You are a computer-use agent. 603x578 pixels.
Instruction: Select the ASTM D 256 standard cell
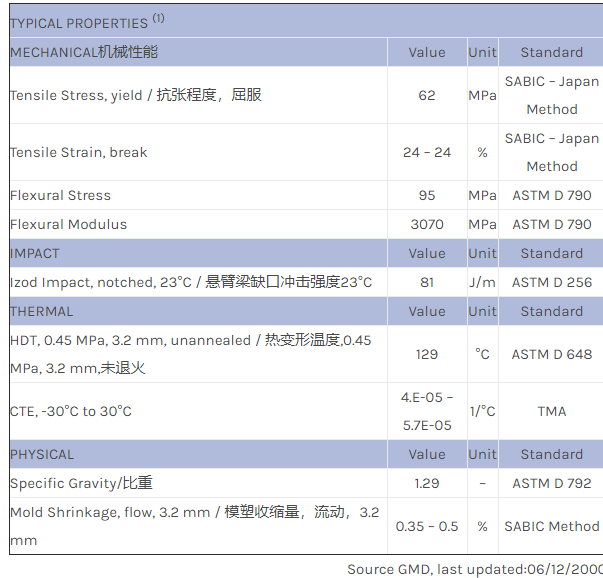pyautogui.click(x=551, y=282)
